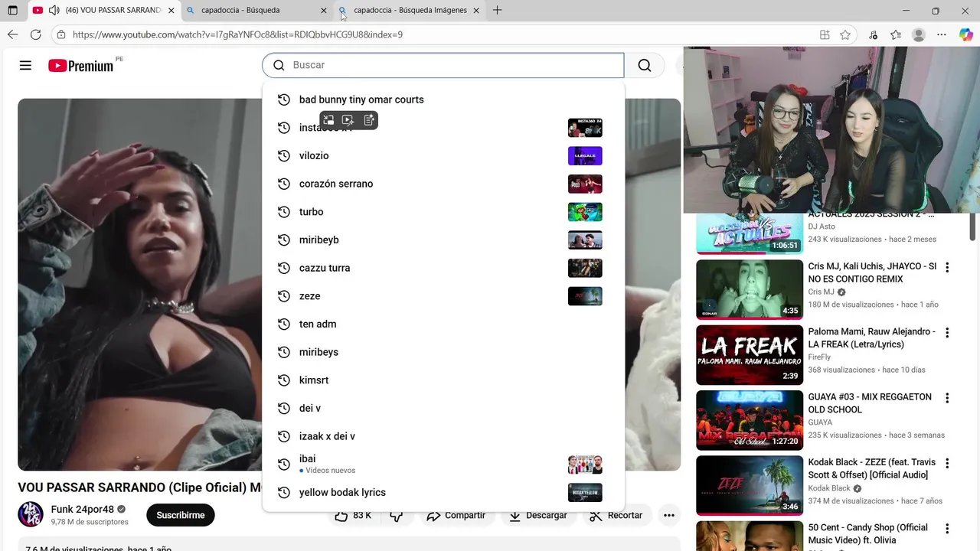Click history clock icon for 'dei v'
Image resolution: width=980 pixels, height=551 pixels.
pyautogui.click(x=283, y=408)
